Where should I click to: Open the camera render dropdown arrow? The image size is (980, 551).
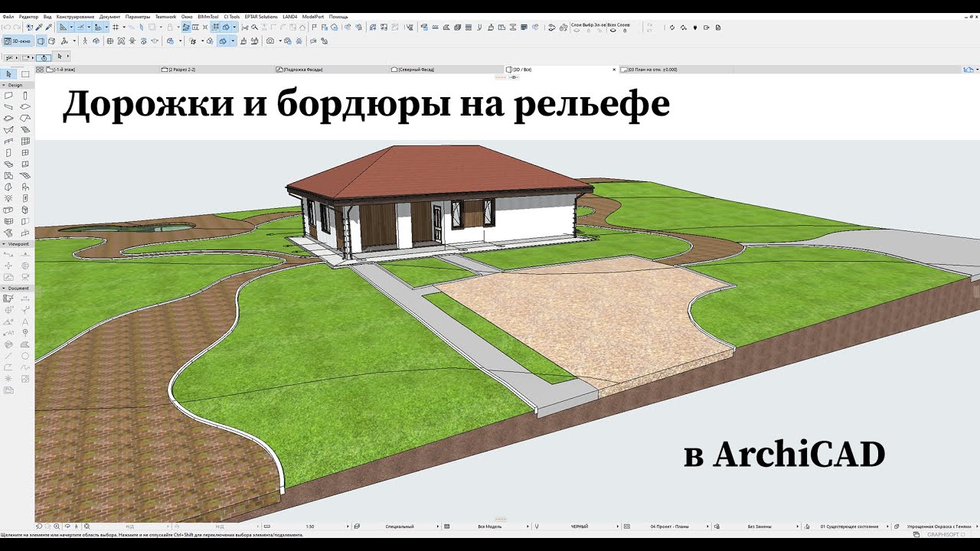coord(280,41)
